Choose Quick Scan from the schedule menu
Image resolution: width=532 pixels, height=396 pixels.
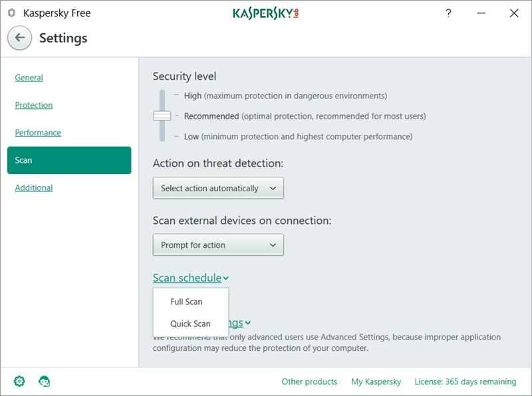click(x=190, y=324)
